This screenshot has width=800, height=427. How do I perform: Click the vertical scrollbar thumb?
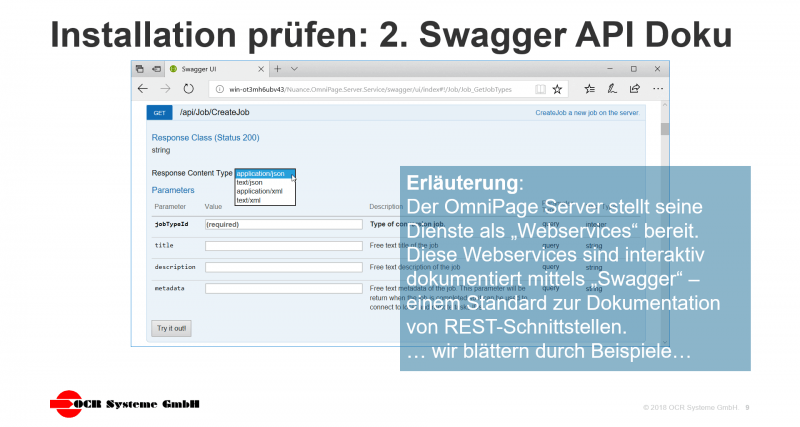[665, 129]
